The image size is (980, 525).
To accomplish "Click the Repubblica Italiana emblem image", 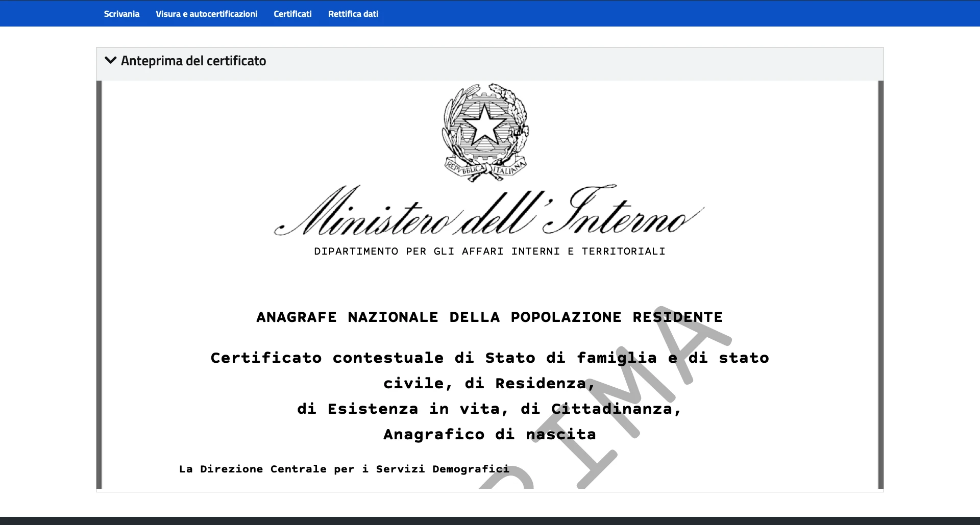I will coord(485,132).
